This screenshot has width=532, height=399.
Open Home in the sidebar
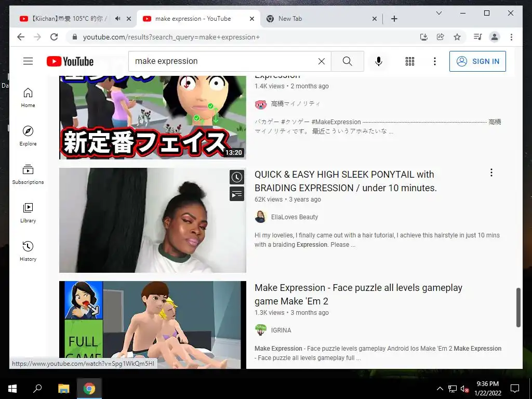click(28, 98)
